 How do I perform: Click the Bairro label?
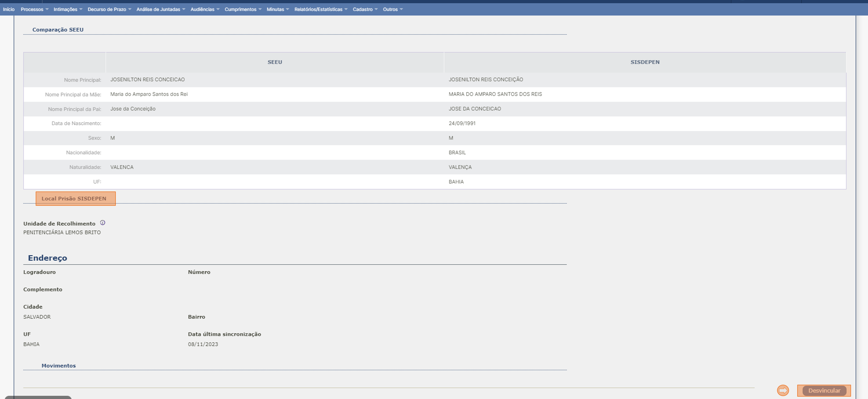click(197, 317)
